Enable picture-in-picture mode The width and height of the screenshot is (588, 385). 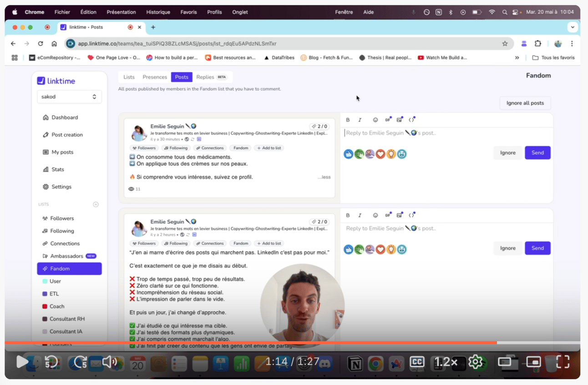click(533, 362)
